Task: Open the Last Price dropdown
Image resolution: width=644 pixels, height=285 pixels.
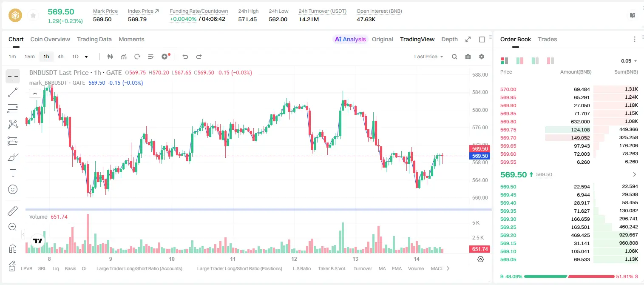Action: [x=429, y=57]
